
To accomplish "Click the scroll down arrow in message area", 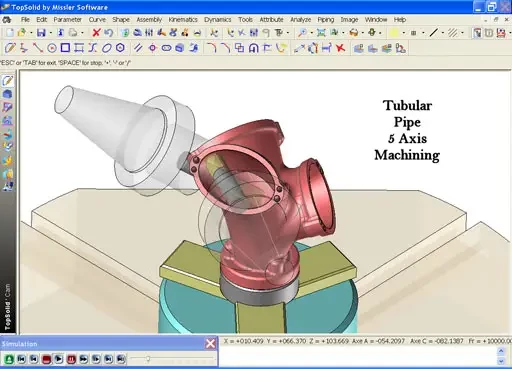I will click(x=501, y=361).
